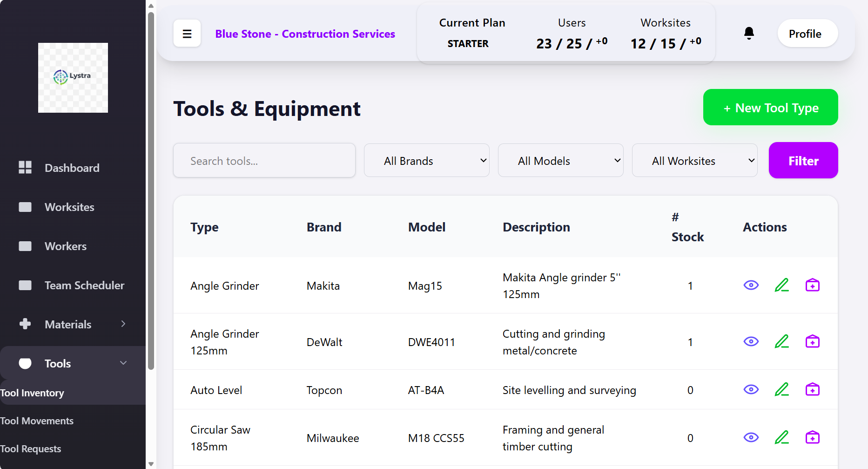Click the Search tools input field
This screenshot has width=868, height=469.
click(264, 160)
